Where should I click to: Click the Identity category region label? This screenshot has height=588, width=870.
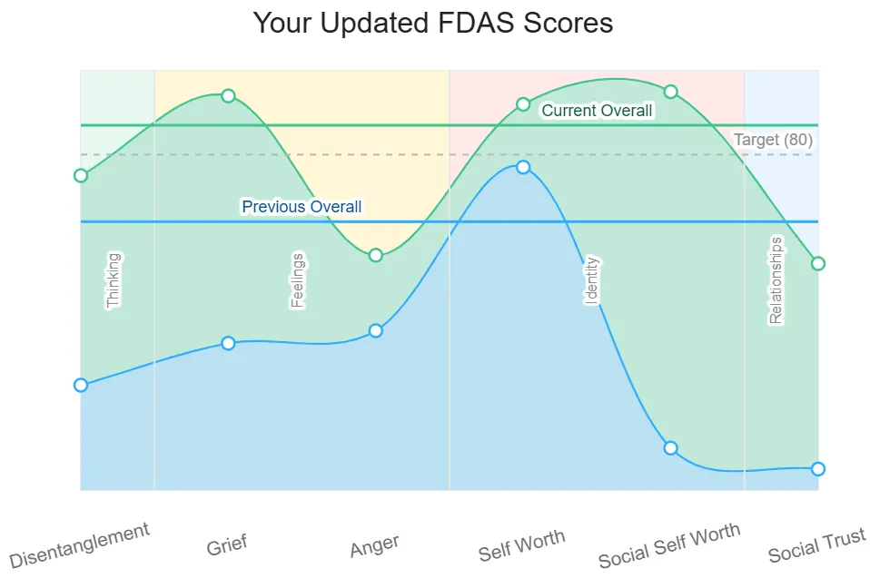(592, 281)
